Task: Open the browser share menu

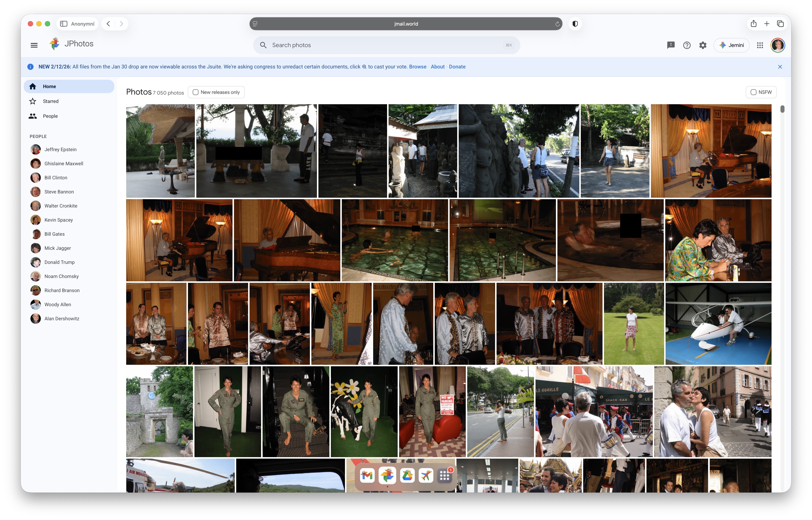Action: click(x=754, y=24)
